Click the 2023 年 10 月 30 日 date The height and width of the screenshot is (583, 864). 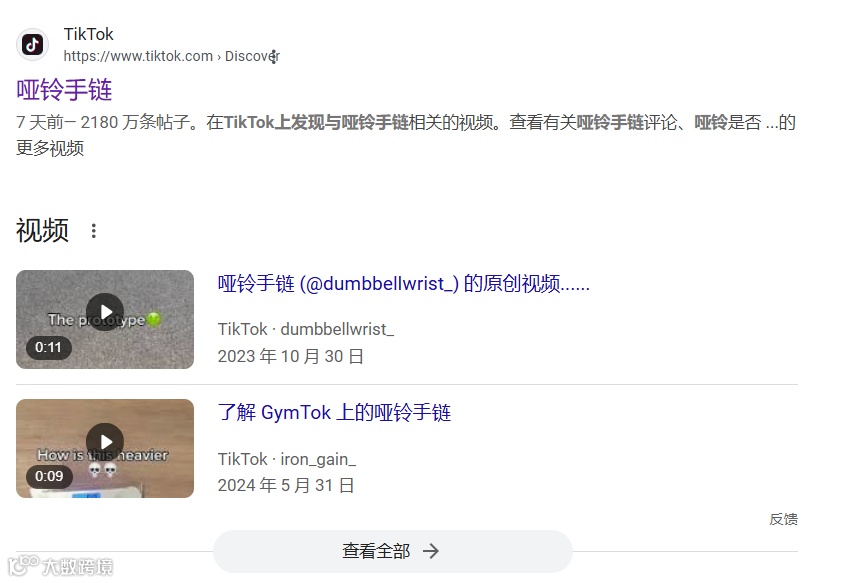click(290, 357)
